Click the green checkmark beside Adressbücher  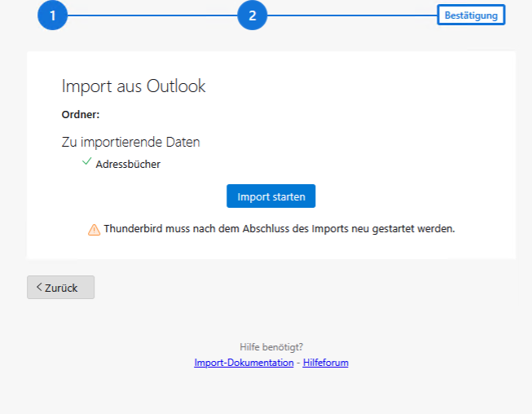(x=86, y=163)
